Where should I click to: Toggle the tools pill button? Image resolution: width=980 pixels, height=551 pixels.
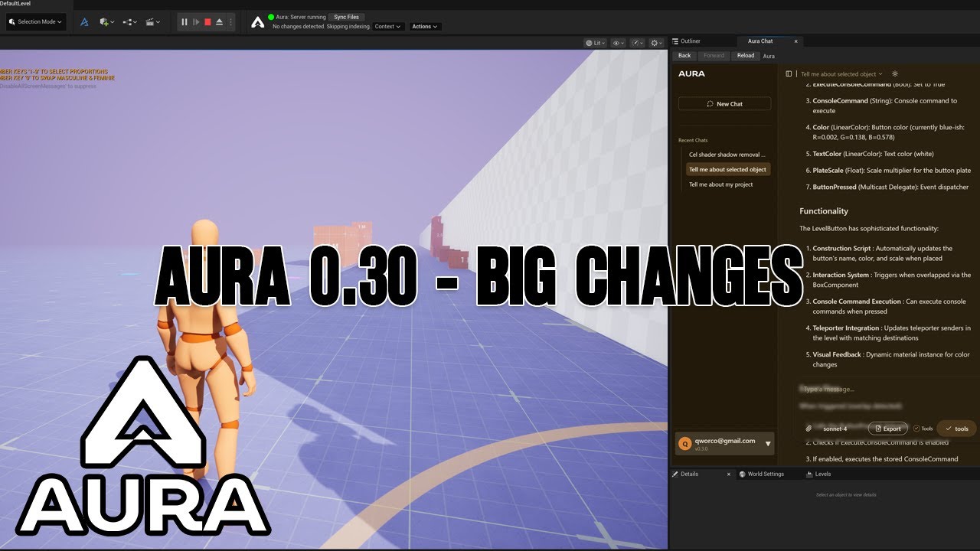(x=957, y=429)
